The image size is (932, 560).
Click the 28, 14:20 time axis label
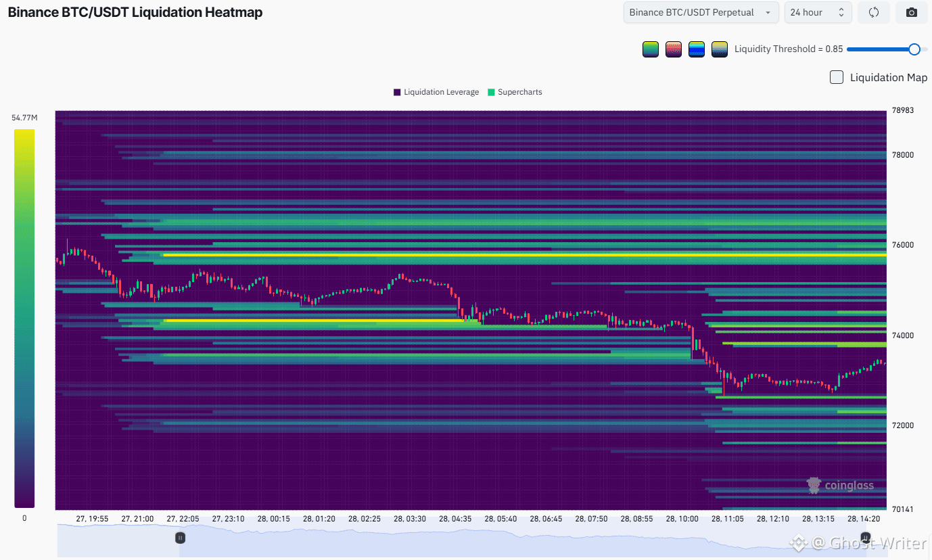pyautogui.click(x=864, y=519)
